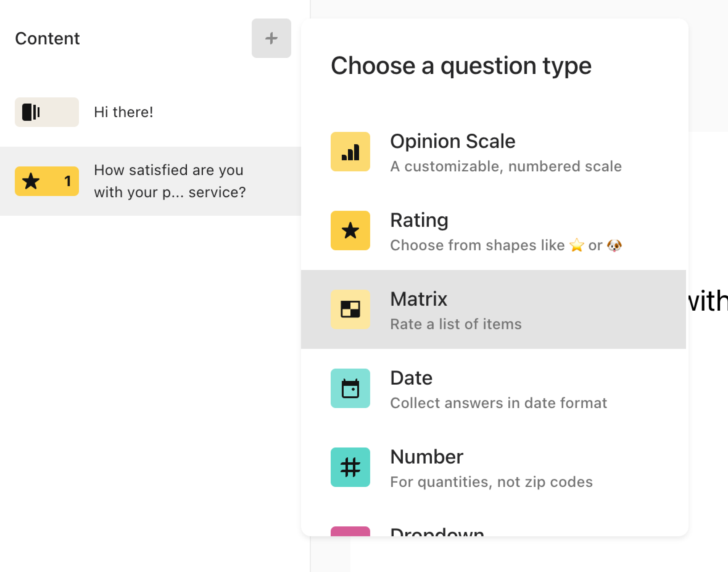The width and height of the screenshot is (728, 572).
Task: Click the Number hash icon
Action: click(350, 467)
